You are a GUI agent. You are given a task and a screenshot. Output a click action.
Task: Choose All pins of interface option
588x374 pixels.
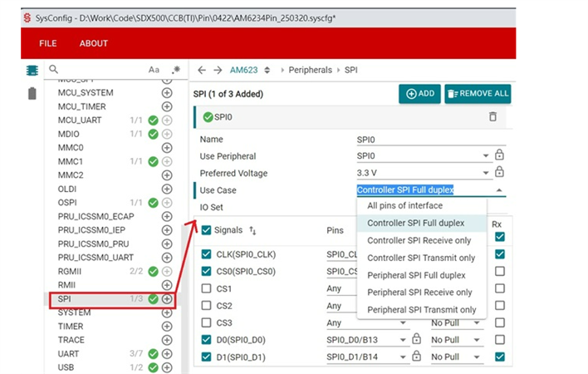pos(422,205)
